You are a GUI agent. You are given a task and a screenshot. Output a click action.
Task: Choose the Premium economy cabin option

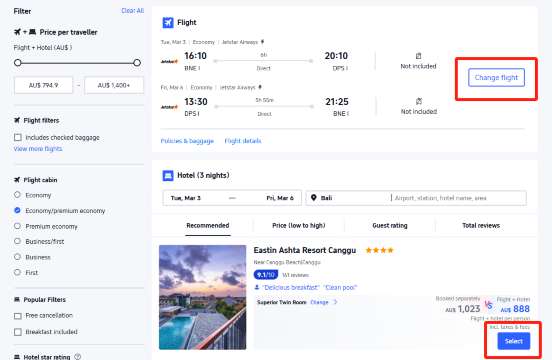pyautogui.click(x=17, y=226)
